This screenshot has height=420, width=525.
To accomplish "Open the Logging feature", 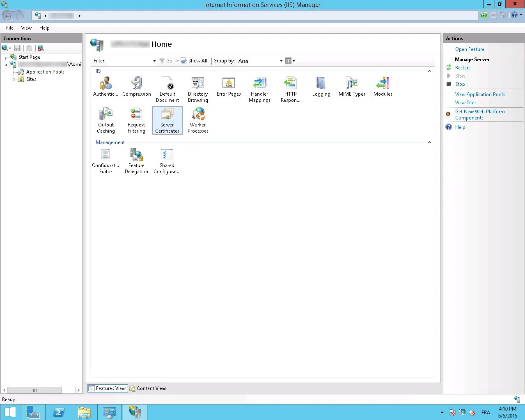I will [x=321, y=87].
